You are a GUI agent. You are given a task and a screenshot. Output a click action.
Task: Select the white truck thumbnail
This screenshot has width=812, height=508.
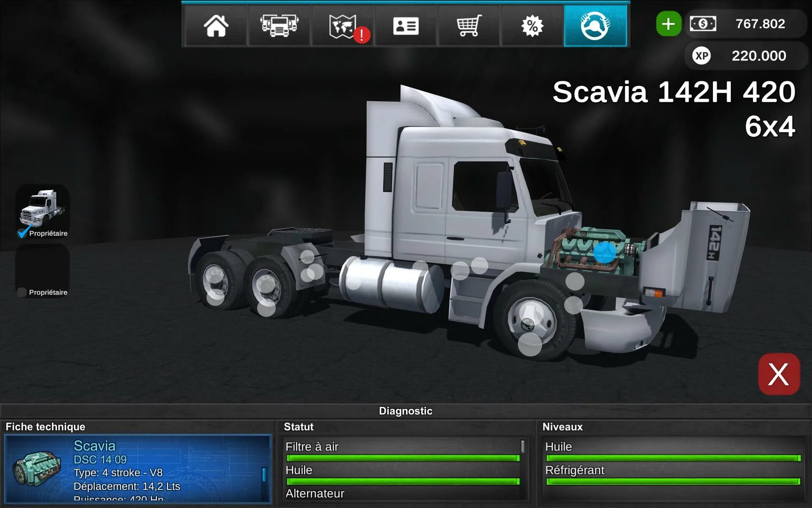pyautogui.click(x=42, y=207)
